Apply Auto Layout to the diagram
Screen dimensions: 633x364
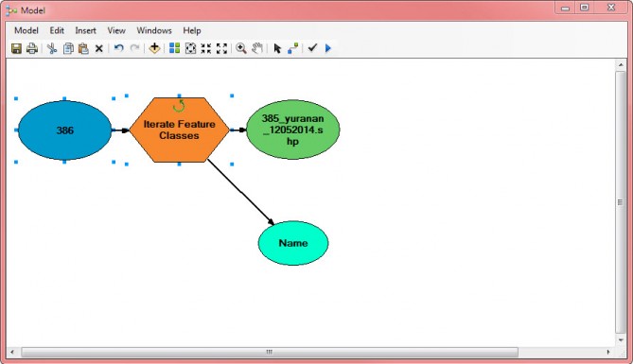(174, 48)
